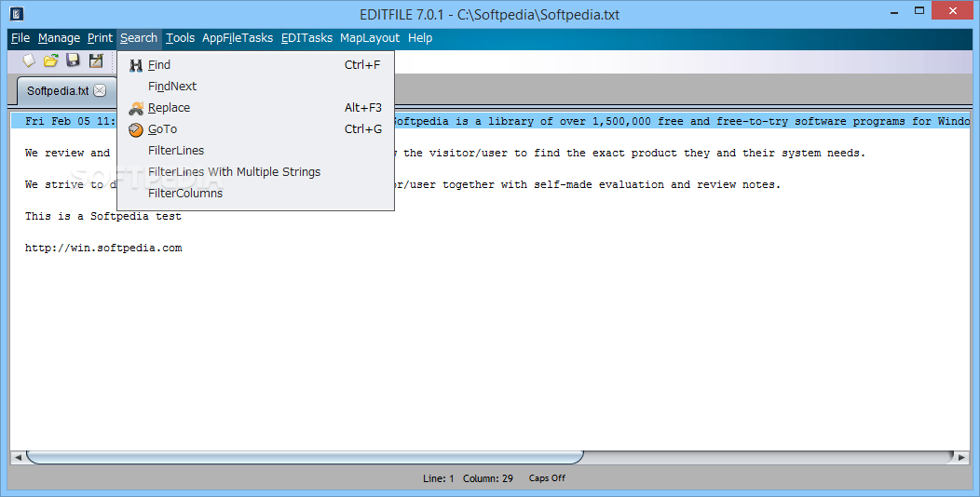Screen dimensions: 980x497
Task: Choose Find from the Search menu
Action: pos(255,65)
